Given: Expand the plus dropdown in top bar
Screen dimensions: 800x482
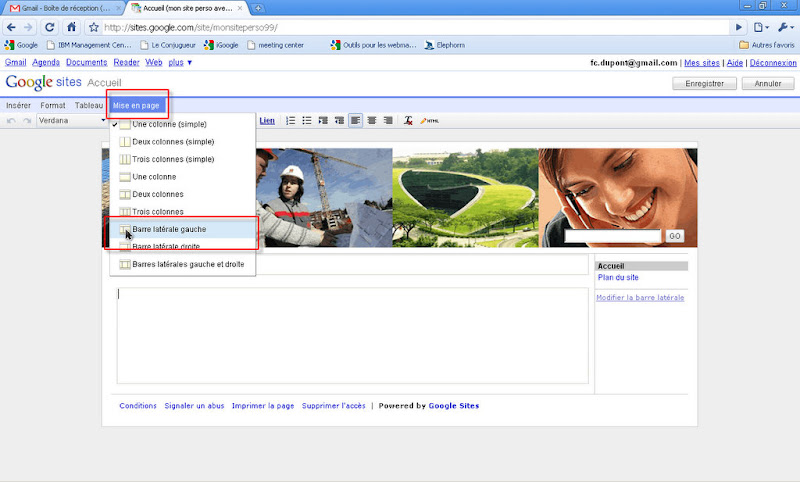Looking at the screenshot, I should tap(180, 62).
